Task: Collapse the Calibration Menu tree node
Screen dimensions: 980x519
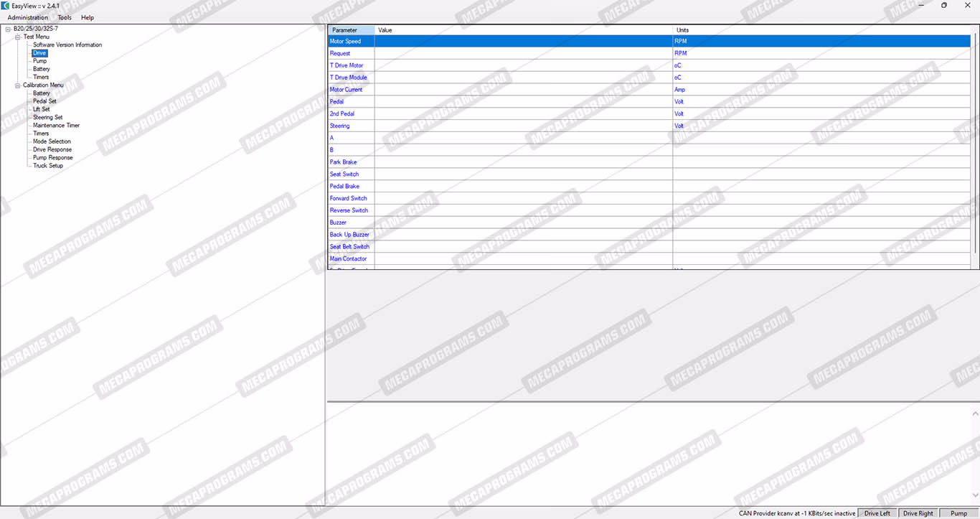Action: click(18, 85)
